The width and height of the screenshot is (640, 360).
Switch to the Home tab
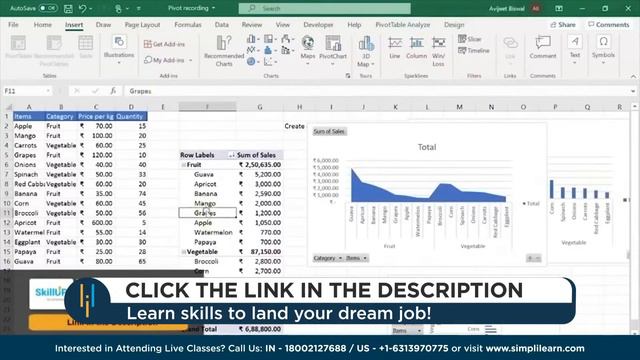(x=42, y=25)
